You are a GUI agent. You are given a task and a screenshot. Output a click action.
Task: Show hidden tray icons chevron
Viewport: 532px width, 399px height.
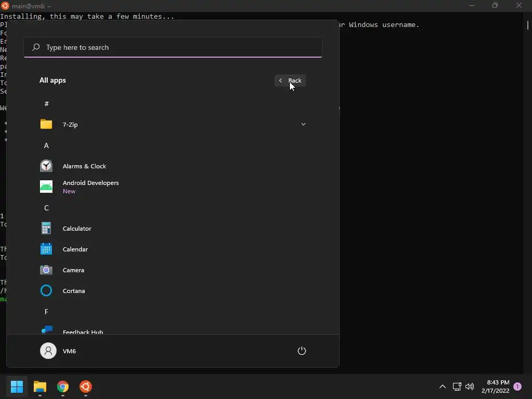point(443,387)
